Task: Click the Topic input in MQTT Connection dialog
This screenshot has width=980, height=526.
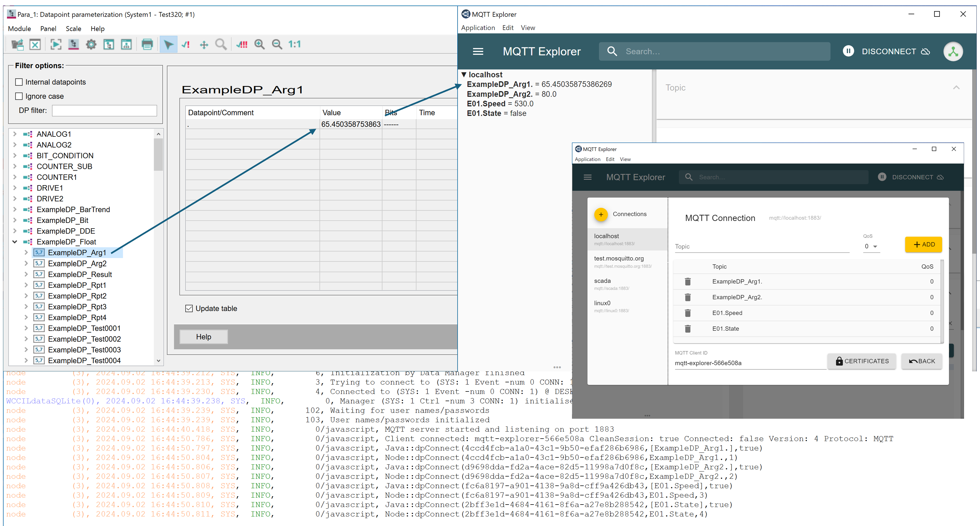Action: tap(762, 246)
